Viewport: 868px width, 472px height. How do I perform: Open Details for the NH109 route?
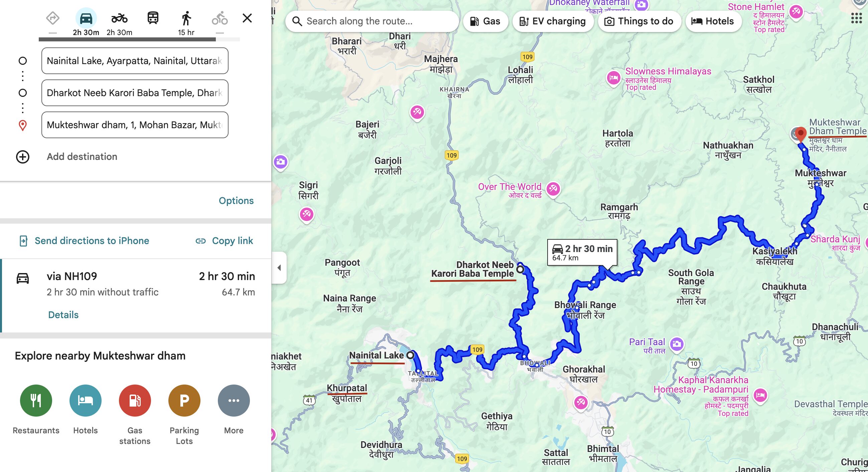[63, 315]
